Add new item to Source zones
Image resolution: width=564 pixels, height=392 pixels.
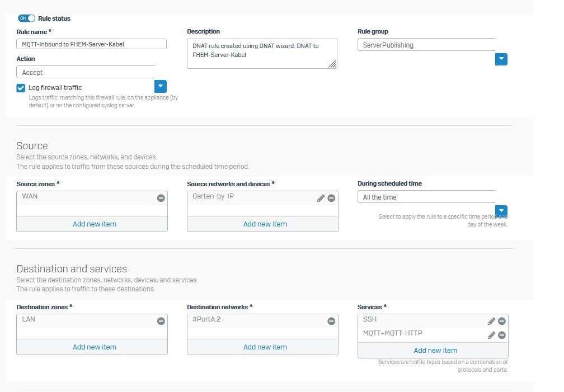click(x=95, y=224)
